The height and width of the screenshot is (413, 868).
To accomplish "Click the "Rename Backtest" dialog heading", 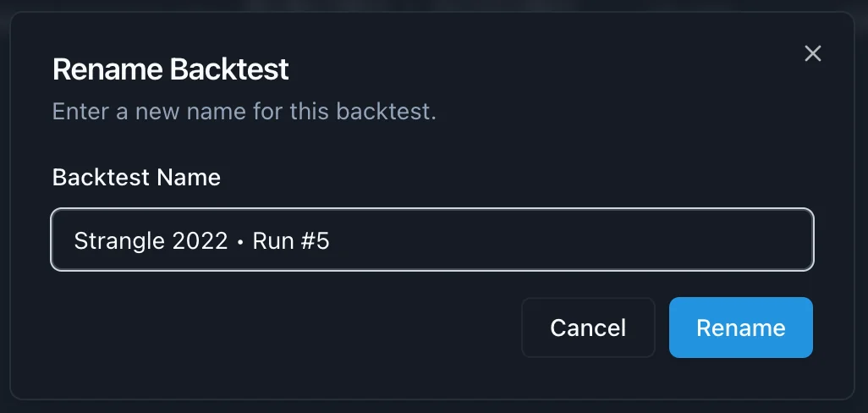I will (x=170, y=69).
